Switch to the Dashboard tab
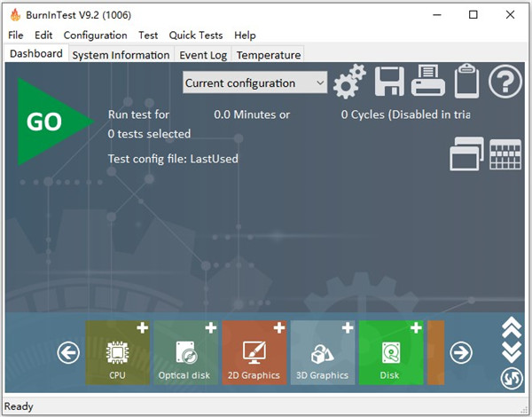Viewport: 532px width, 417px height. click(x=36, y=53)
